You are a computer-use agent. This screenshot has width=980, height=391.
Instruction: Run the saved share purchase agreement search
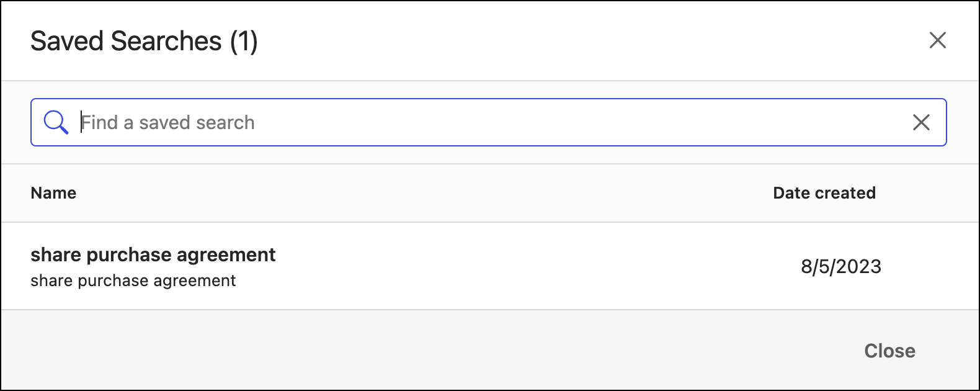click(153, 254)
